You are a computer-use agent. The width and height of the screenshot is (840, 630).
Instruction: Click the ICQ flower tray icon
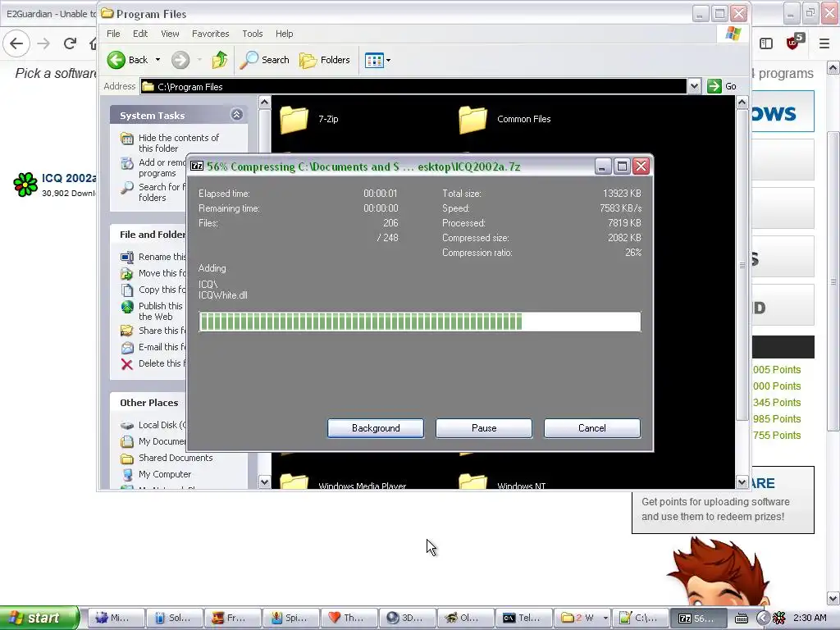point(779,618)
